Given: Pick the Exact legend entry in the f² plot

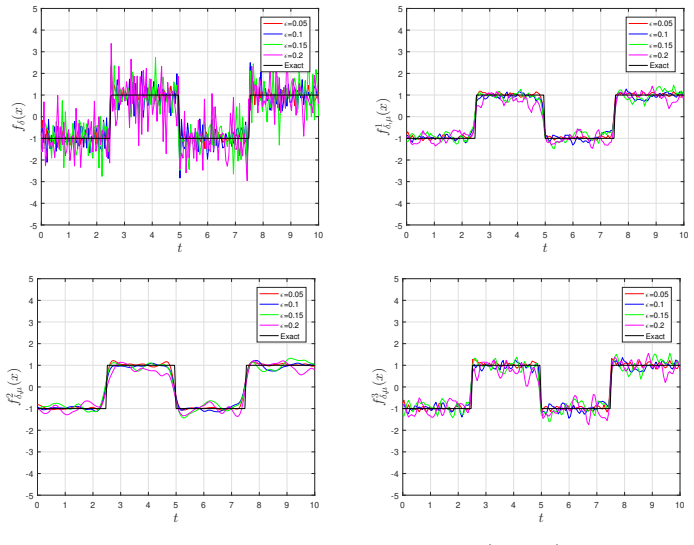Looking at the screenshot, I should [279, 336].
